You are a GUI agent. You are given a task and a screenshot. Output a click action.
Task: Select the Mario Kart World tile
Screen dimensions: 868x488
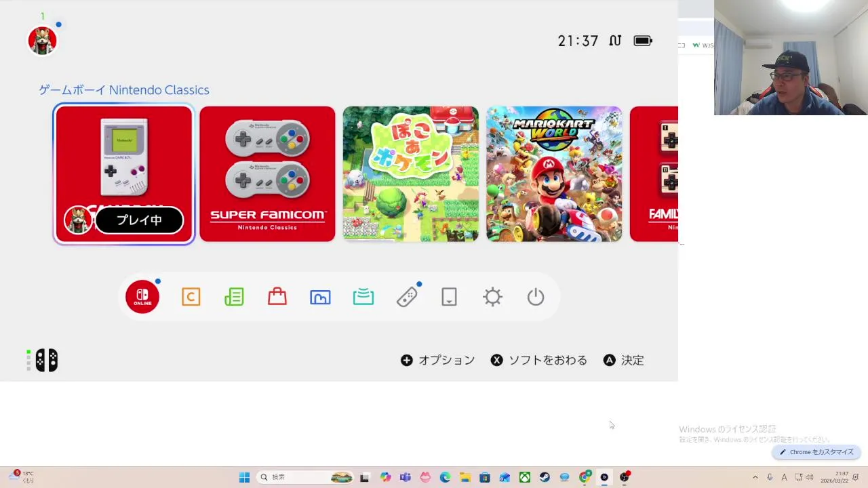(x=554, y=174)
